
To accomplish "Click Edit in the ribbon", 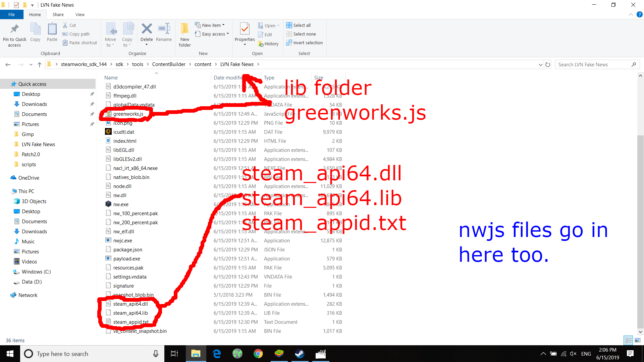I will click(265, 35).
